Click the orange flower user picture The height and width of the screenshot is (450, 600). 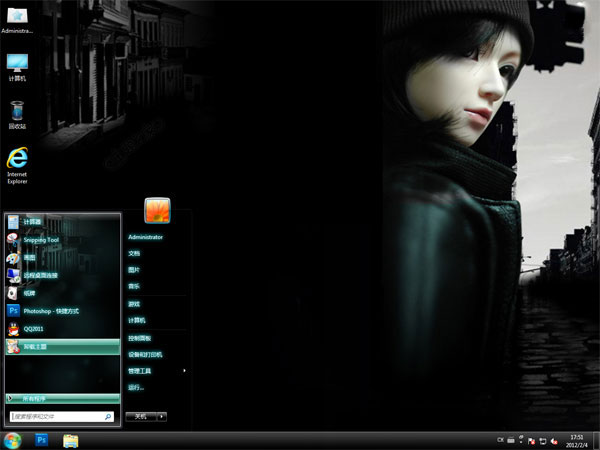157,210
